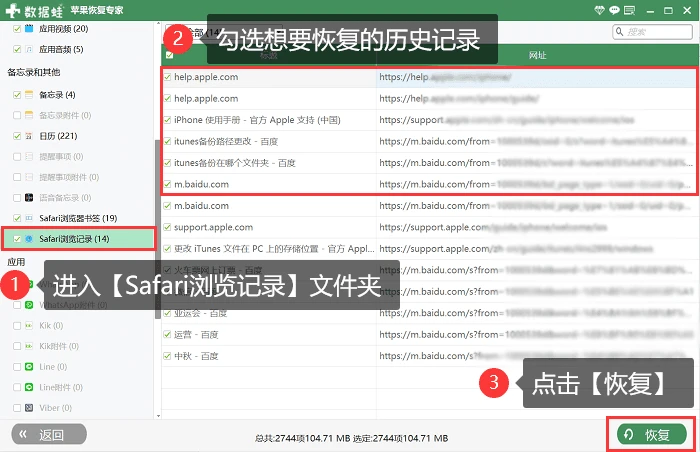The width and height of the screenshot is (700, 452).
Task: Click the diamond VIP icon in title bar
Action: [599, 10]
